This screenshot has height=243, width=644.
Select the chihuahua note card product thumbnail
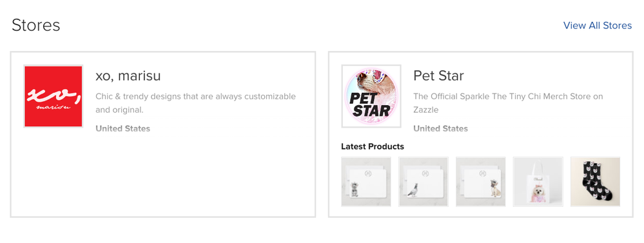(480, 181)
